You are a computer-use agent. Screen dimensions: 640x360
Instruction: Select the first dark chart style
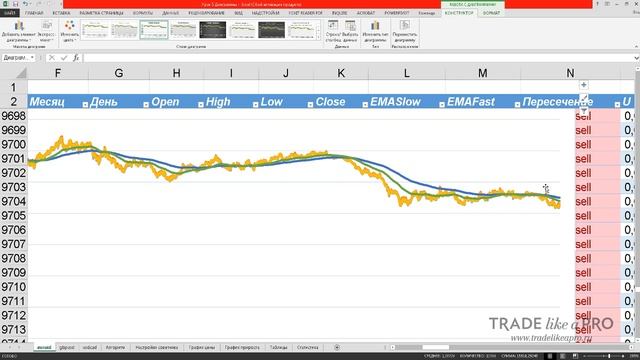(x=213, y=30)
